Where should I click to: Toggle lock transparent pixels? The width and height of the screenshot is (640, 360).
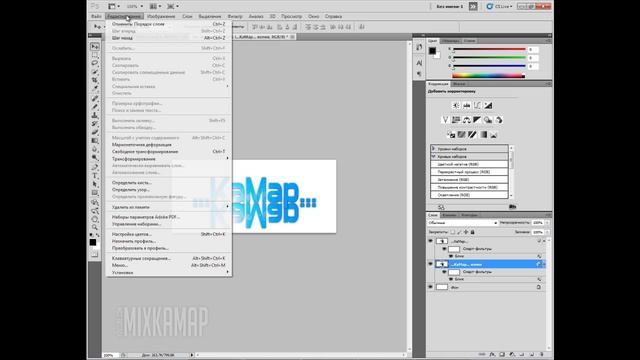[x=452, y=232]
